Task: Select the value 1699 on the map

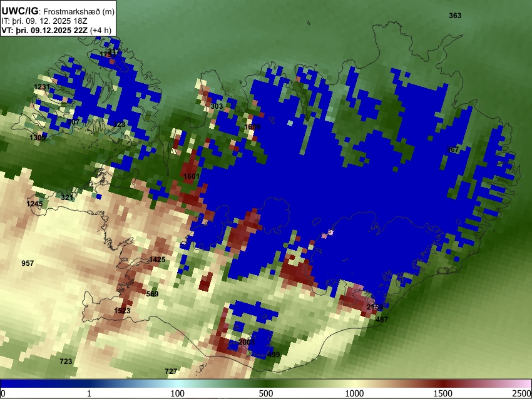Action: coord(252,127)
